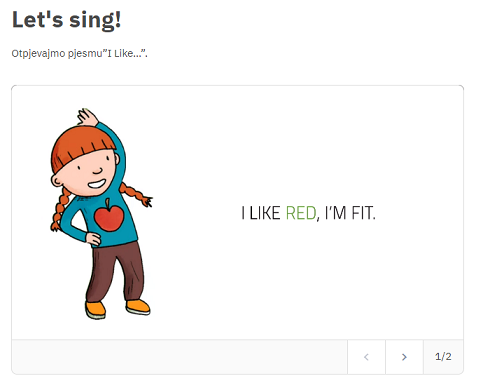Screen dimensions: 483x383
Task: Go to the next slide with right chevron
Action: pos(404,357)
